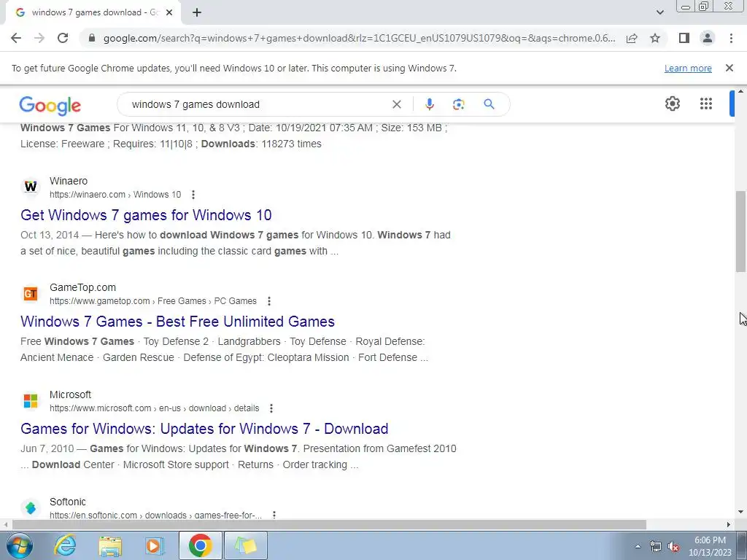Open Windows Media Player from the taskbar
747x560 pixels.
pyautogui.click(x=155, y=545)
